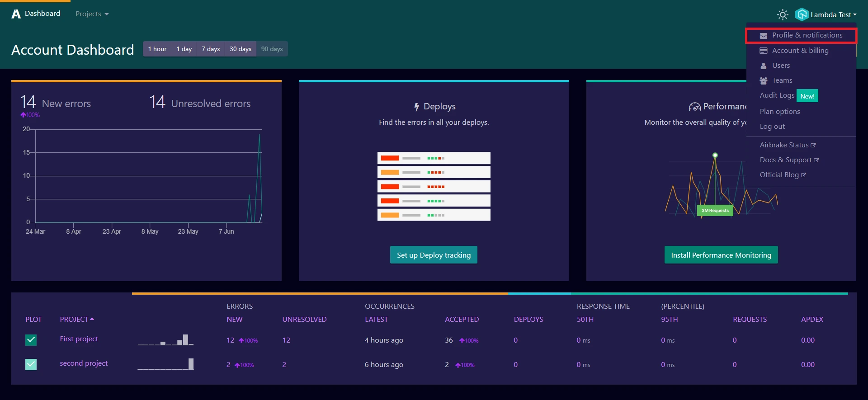
Task: Toggle the light/dark theme sun icon
Action: point(783,14)
